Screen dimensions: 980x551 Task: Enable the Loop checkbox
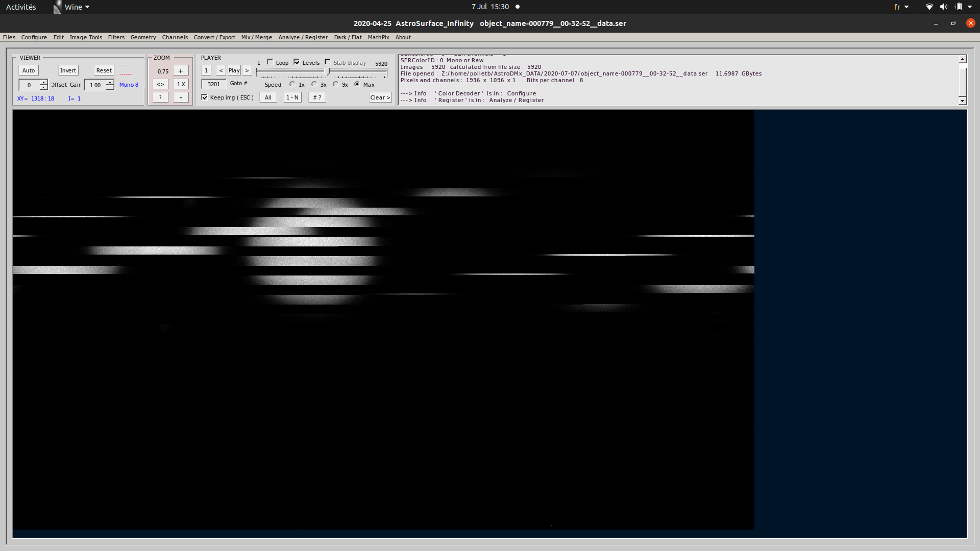[x=270, y=62]
